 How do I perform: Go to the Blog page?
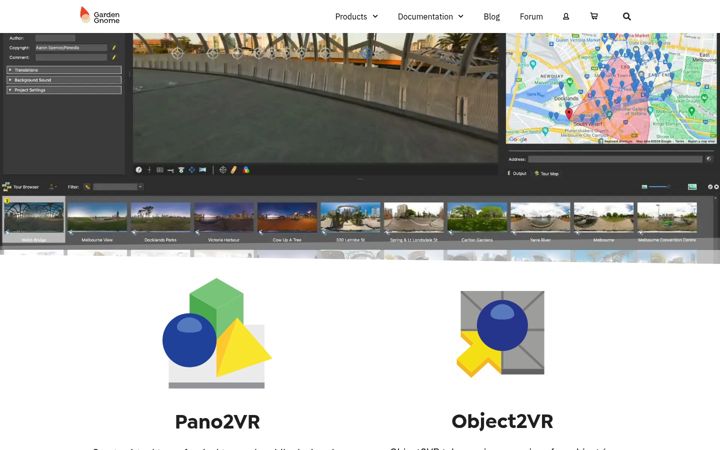pyautogui.click(x=491, y=17)
